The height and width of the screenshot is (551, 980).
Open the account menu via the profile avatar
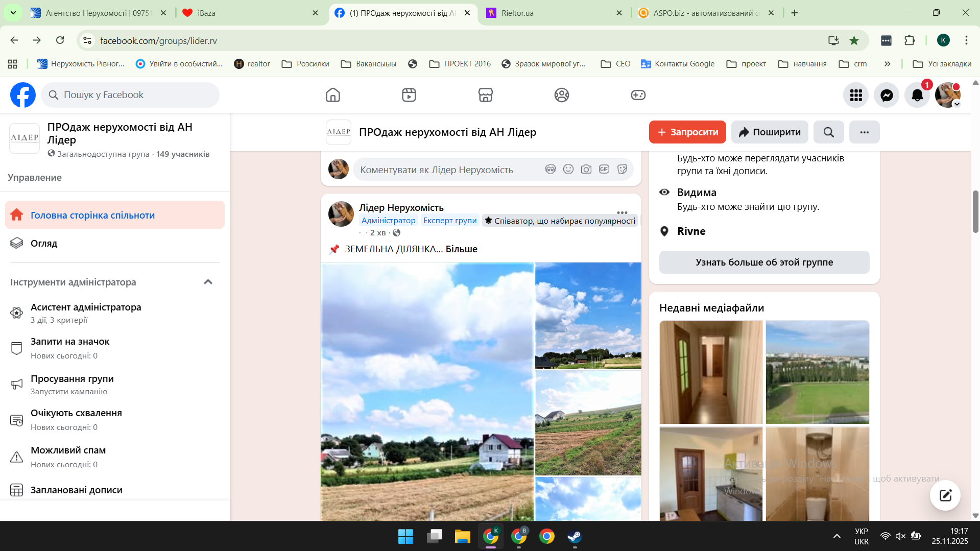coord(947,95)
